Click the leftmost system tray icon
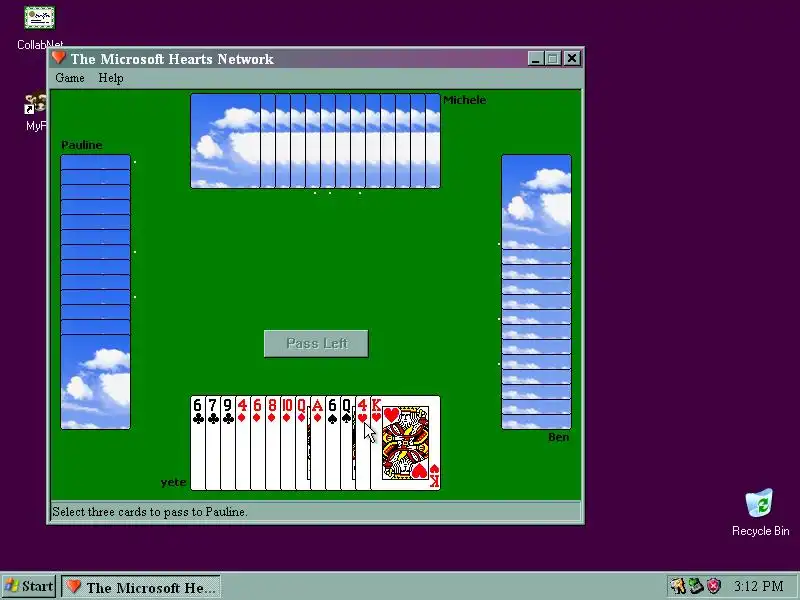 (x=678, y=586)
